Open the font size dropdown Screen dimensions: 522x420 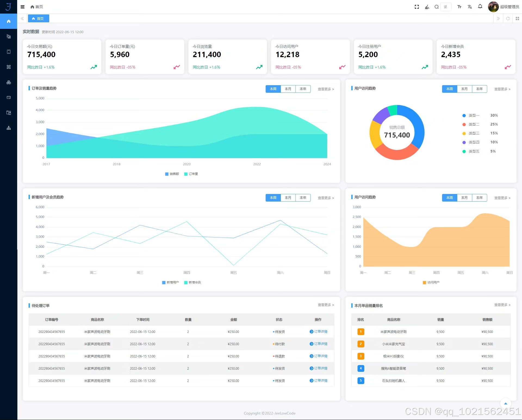(459, 7)
